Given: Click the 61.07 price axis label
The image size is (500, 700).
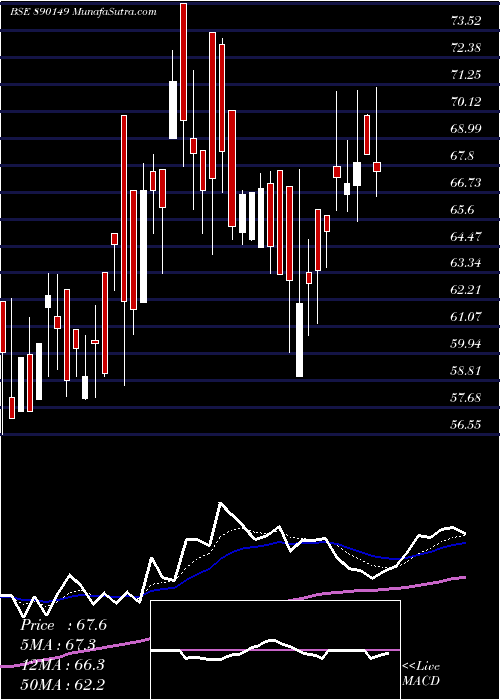Looking at the screenshot, I should point(466,317).
